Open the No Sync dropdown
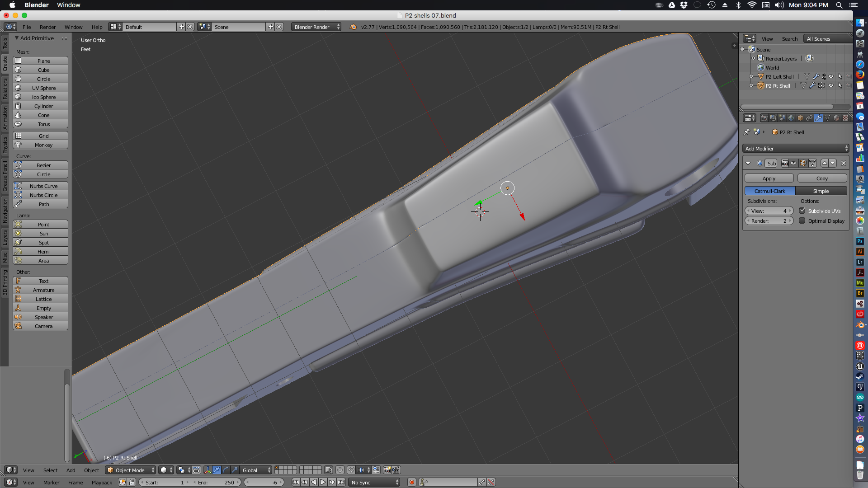Viewport: 868px width, 488px height. [374, 482]
